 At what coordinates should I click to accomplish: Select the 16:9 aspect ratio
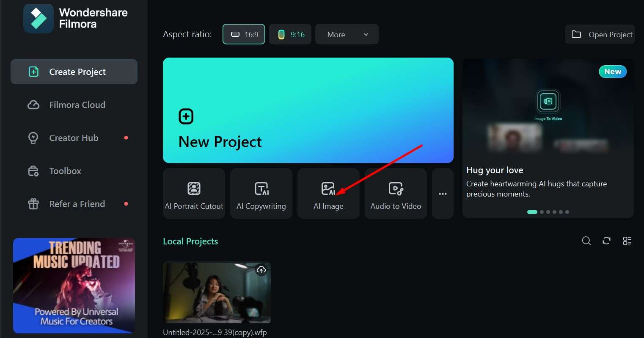[244, 34]
